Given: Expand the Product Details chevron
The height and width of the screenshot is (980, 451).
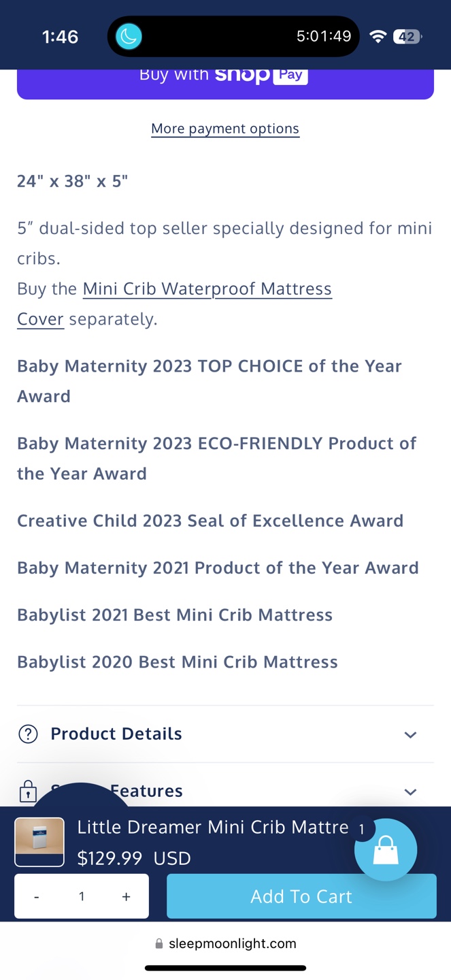Looking at the screenshot, I should coord(410,735).
